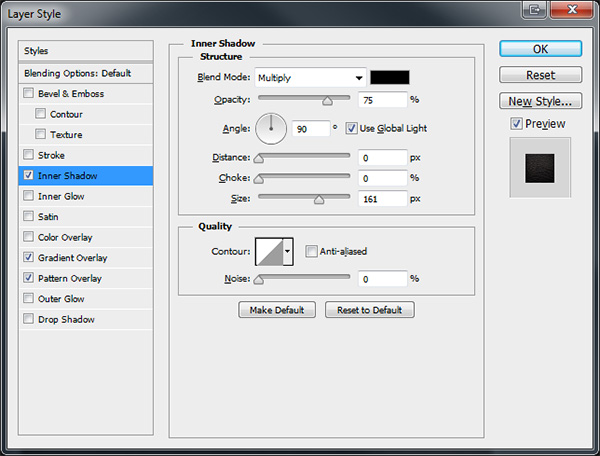Select the Inner Shadow row

pyautogui.click(x=86, y=176)
